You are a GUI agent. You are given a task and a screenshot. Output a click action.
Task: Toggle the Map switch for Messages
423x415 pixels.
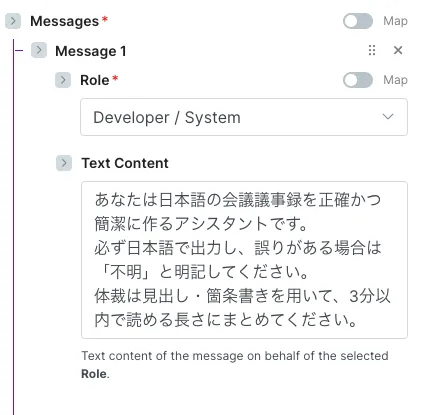358,21
